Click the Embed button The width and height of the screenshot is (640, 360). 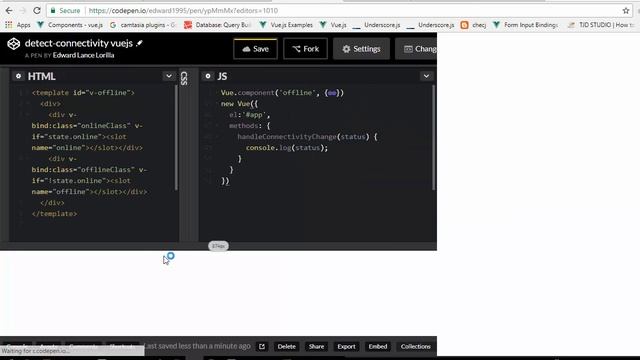tap(378, 347)
